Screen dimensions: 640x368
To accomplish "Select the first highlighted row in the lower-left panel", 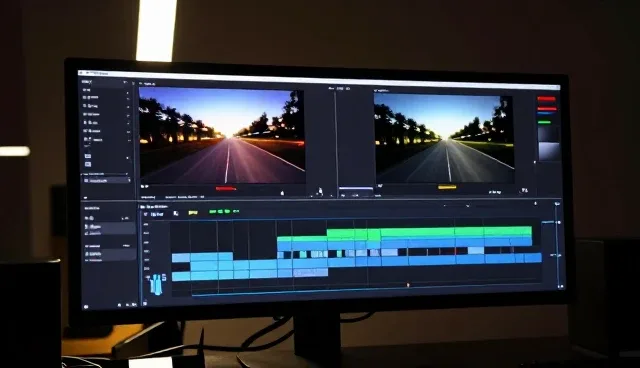I will click(109, 229).
